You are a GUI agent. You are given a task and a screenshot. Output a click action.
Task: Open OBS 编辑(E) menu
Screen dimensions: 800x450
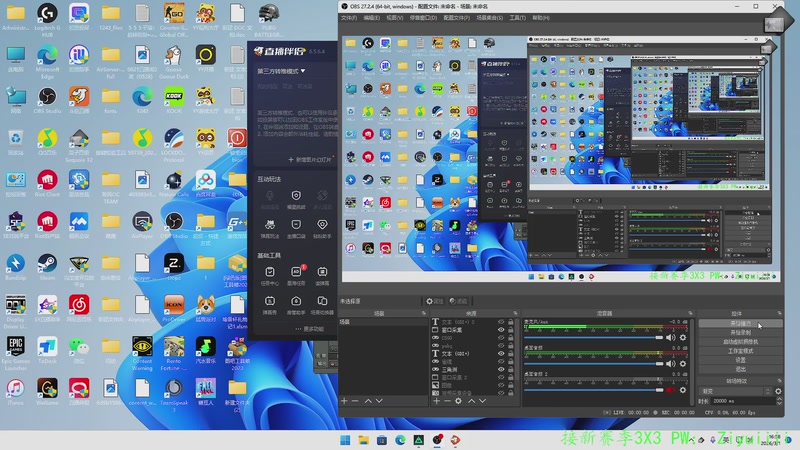(371, 18)
